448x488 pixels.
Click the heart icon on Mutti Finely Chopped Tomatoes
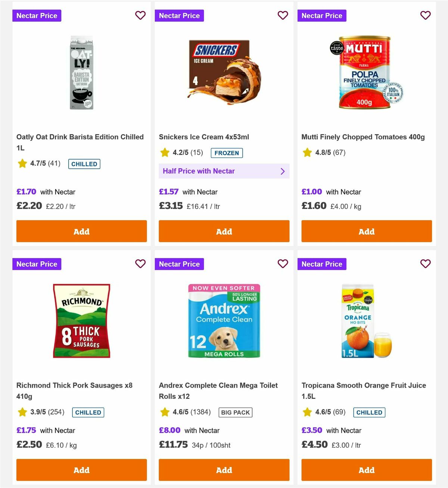[x=425, y=15]
